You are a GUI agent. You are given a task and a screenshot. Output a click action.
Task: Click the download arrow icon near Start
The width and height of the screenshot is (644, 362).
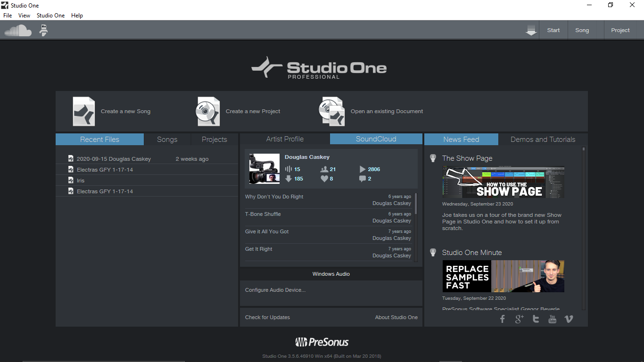pyautogui.click(x=531, y=31)
